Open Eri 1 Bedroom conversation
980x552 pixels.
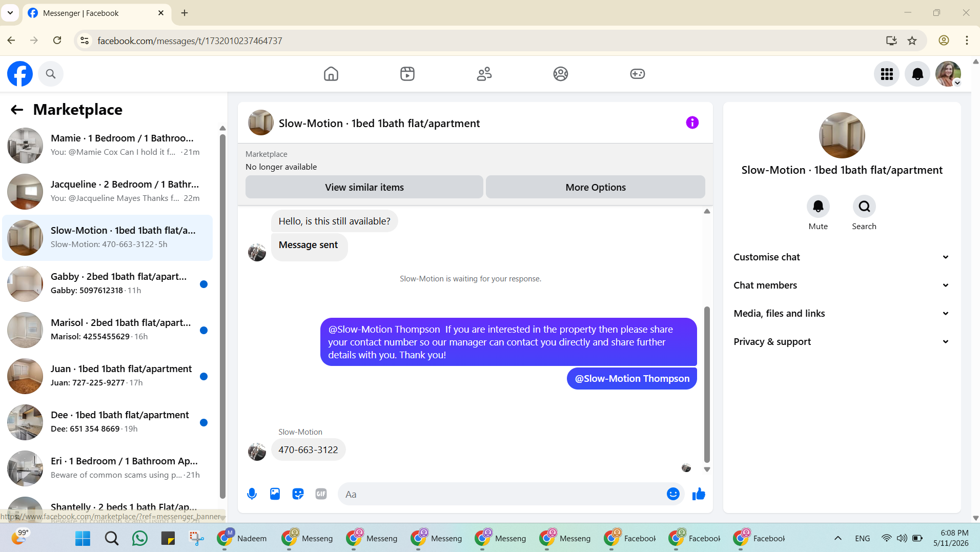[x=108, y=468]
